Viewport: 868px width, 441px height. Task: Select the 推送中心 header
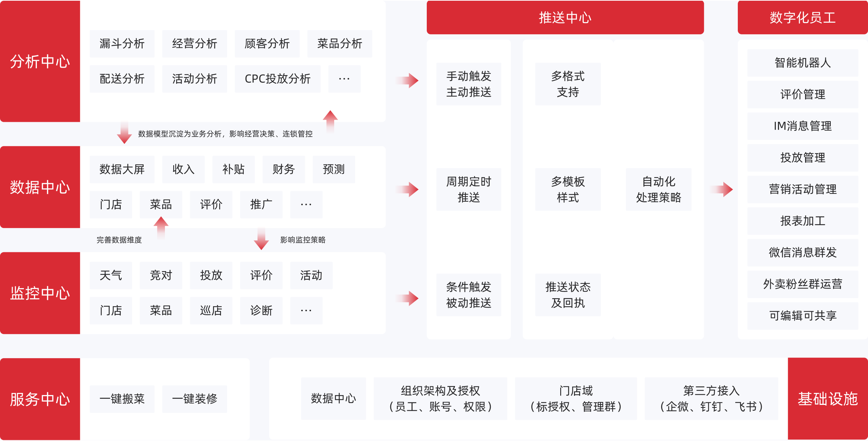pyautogui.click(x=565, y=17)
